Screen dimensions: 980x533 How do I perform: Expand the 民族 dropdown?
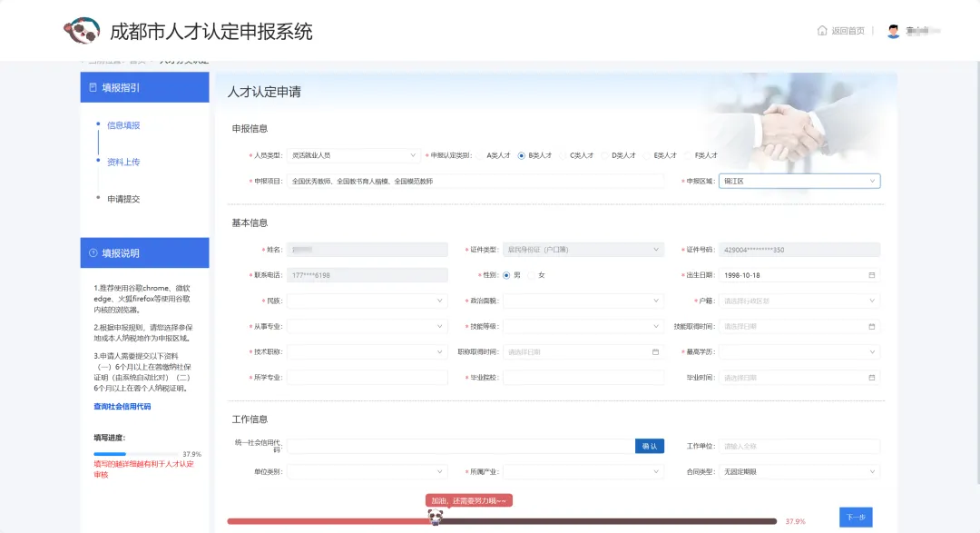point(367,301)
